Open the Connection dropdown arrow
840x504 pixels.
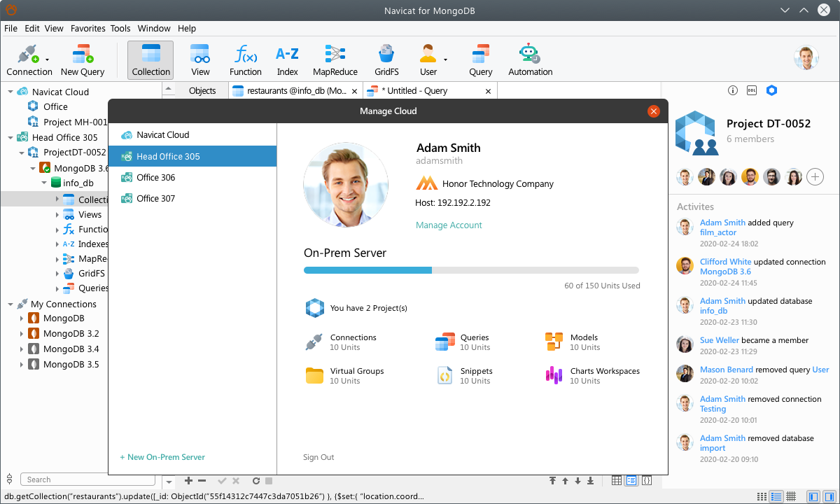(x=47, y=60)
